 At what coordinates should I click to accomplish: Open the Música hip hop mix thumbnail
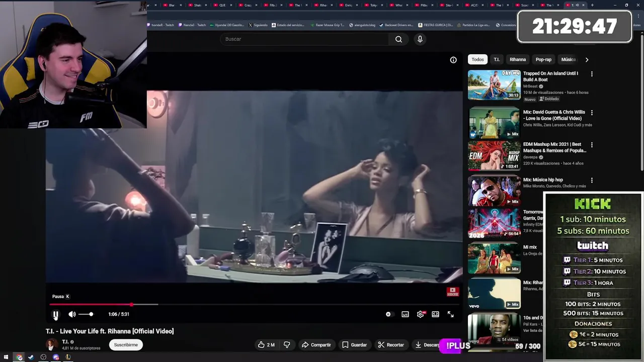(x=494, y=191)
